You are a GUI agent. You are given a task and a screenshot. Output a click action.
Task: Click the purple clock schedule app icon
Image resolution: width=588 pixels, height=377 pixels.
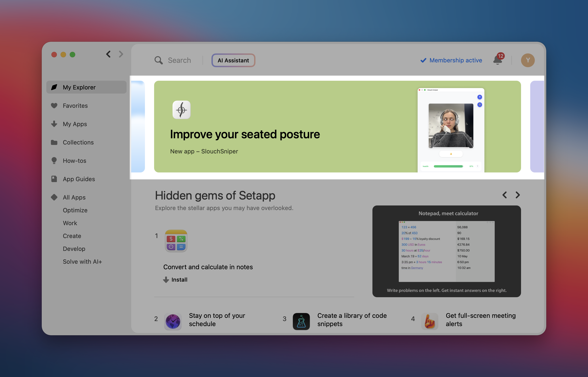(173, 321)
